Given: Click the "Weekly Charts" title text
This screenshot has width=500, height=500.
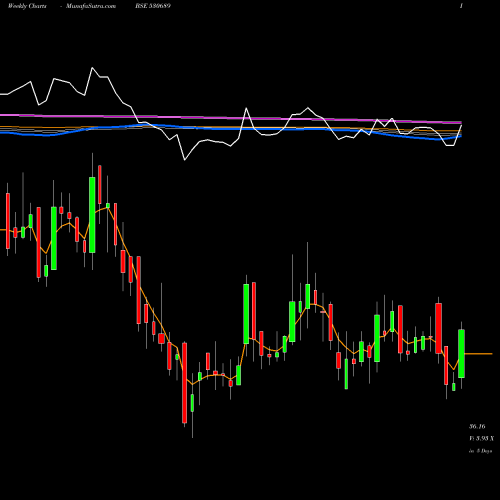Looking at the screenshot, I should coord(27,6).
